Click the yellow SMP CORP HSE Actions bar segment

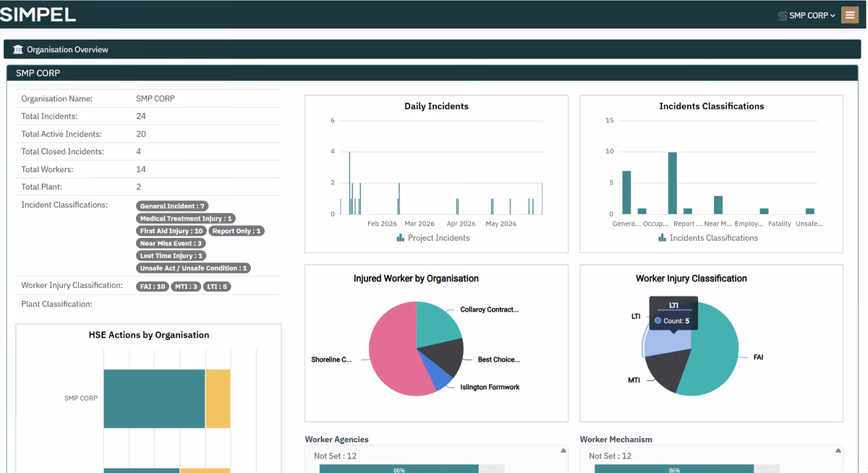(x=218, y=399)
